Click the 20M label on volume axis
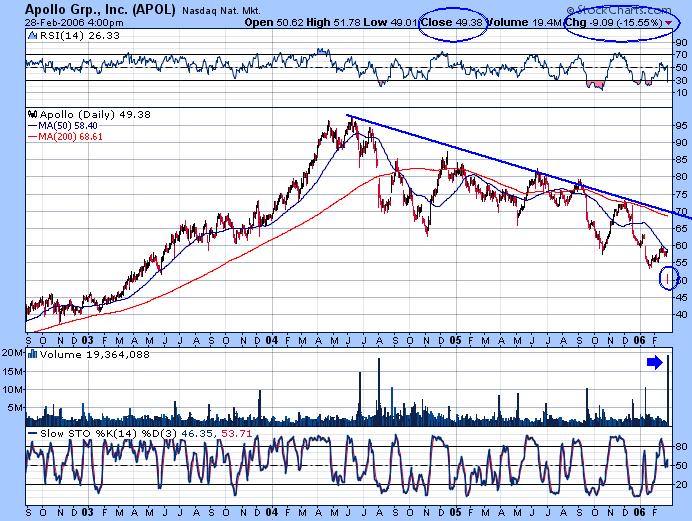 pos(12,352)
